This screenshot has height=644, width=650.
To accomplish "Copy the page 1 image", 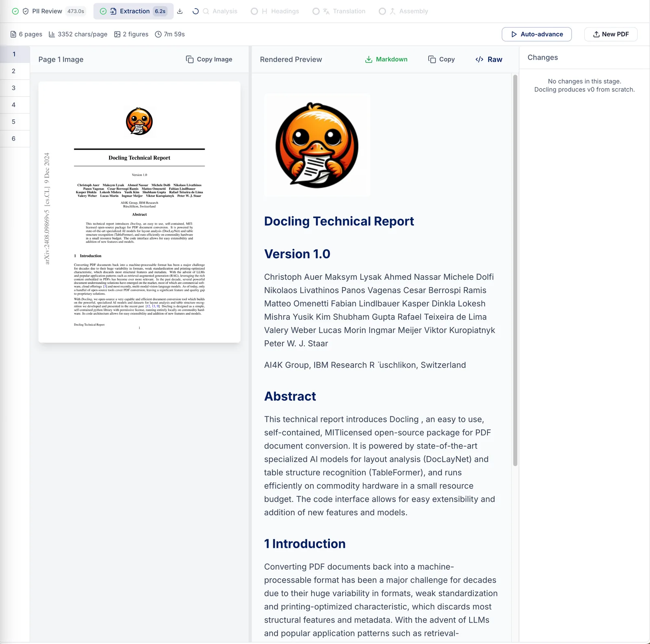I will (x=209, y=59).
